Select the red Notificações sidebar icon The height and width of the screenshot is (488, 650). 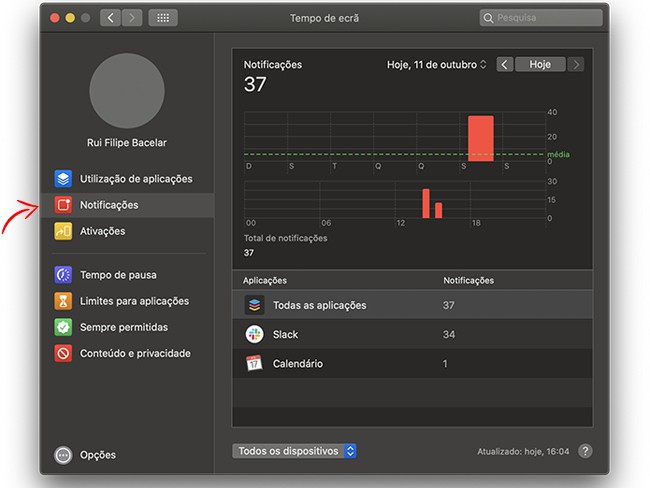tap(63, 205)
